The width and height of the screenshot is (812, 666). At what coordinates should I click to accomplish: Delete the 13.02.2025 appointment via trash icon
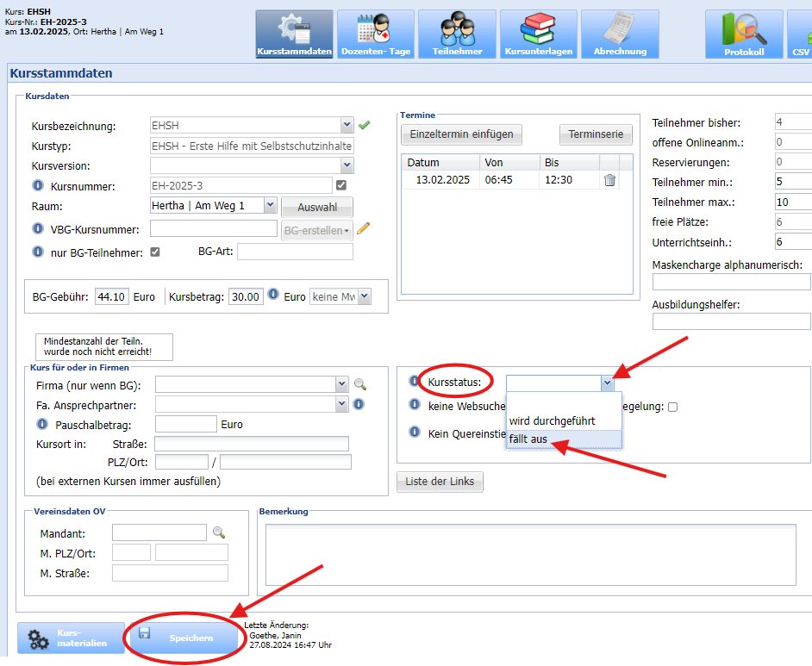609,180
